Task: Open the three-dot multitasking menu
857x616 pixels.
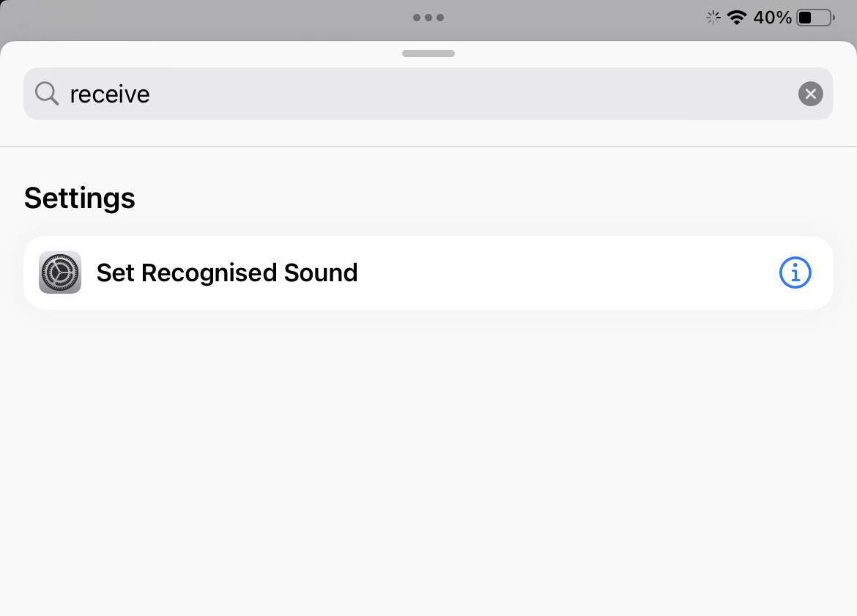Action: 428,18
